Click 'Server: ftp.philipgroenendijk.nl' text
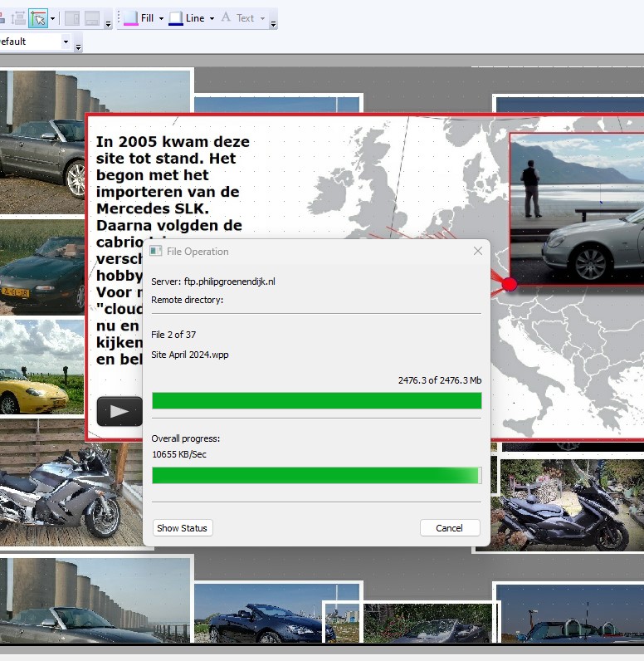Screen dimensions: 644x661 [213, 282]
